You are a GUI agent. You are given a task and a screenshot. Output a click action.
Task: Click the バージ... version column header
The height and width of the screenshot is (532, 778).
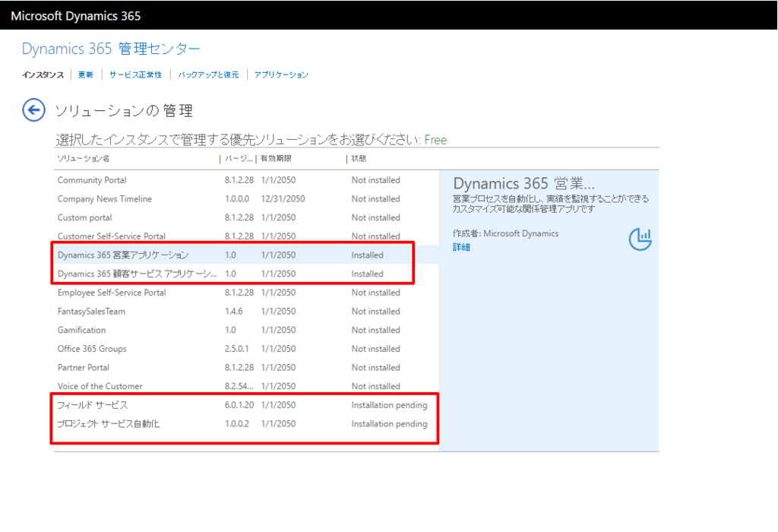click(239, 159)
